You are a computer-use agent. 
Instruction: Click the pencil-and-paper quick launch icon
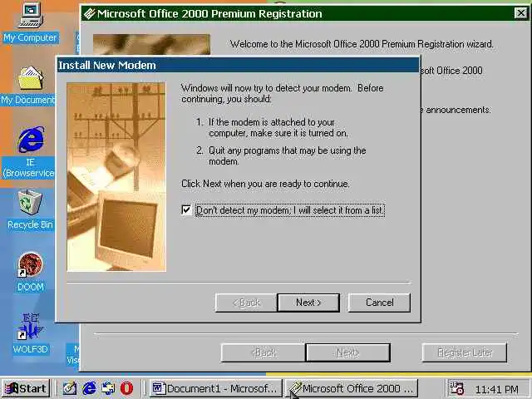[70, 388]
